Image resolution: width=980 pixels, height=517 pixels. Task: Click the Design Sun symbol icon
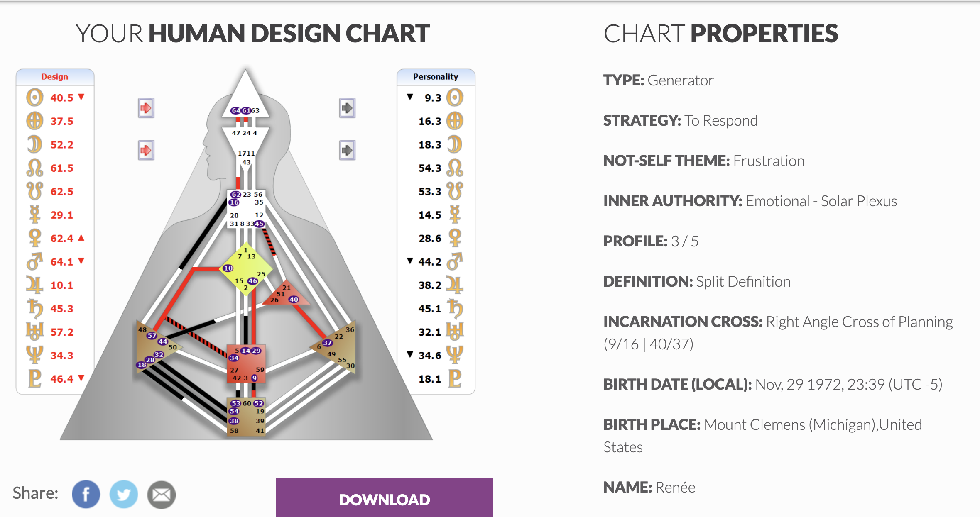coord(34,98)
